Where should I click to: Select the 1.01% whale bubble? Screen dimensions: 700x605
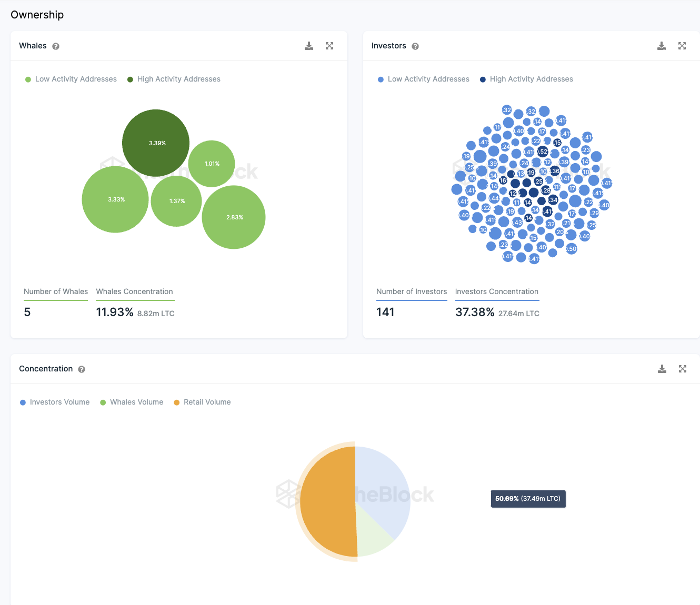point(212,164)
